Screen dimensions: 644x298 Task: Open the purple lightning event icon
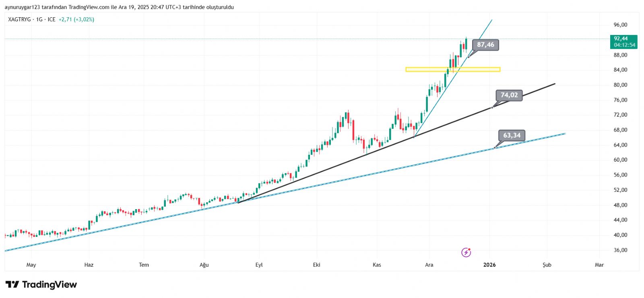coord(466,253)
